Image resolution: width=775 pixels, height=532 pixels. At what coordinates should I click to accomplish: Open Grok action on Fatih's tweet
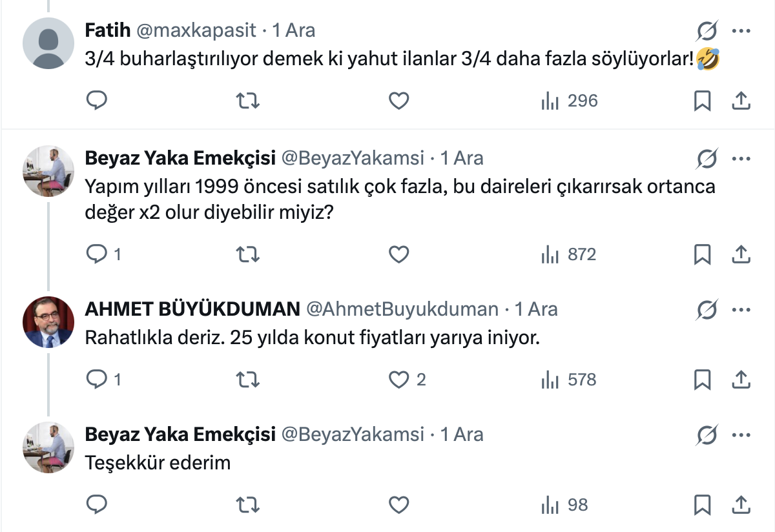coord(707,31)
